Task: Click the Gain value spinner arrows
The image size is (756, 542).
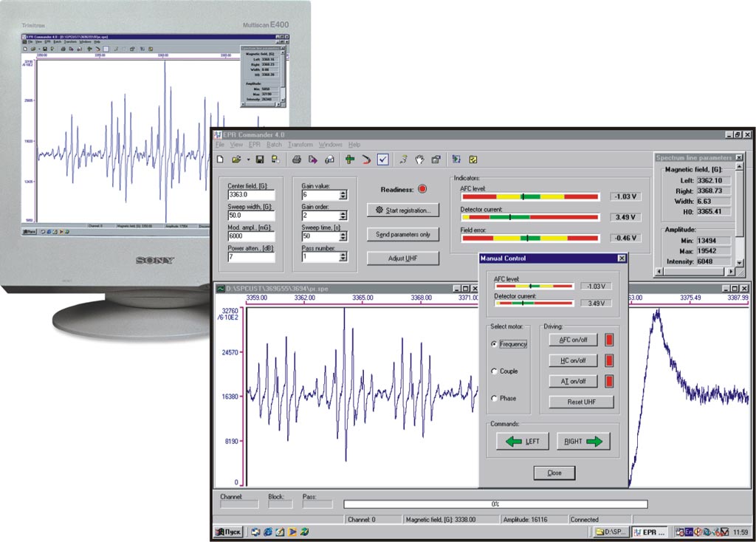Action: pos(343,195)
